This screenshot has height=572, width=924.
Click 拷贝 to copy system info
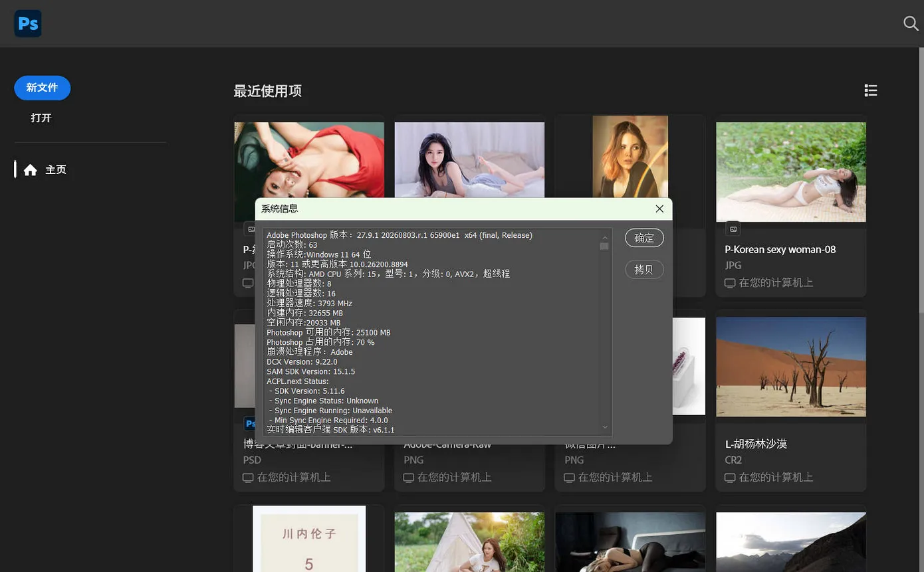pos(644,270)
